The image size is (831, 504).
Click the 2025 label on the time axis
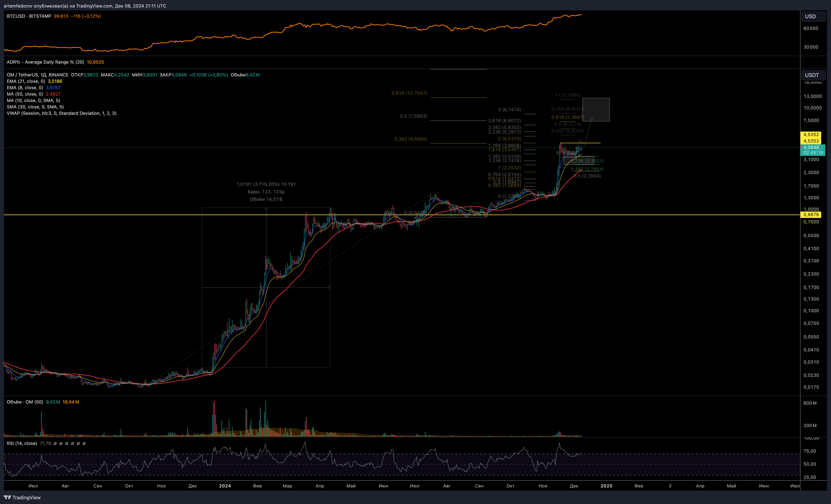pyautogui.click(x=606, y=486)
